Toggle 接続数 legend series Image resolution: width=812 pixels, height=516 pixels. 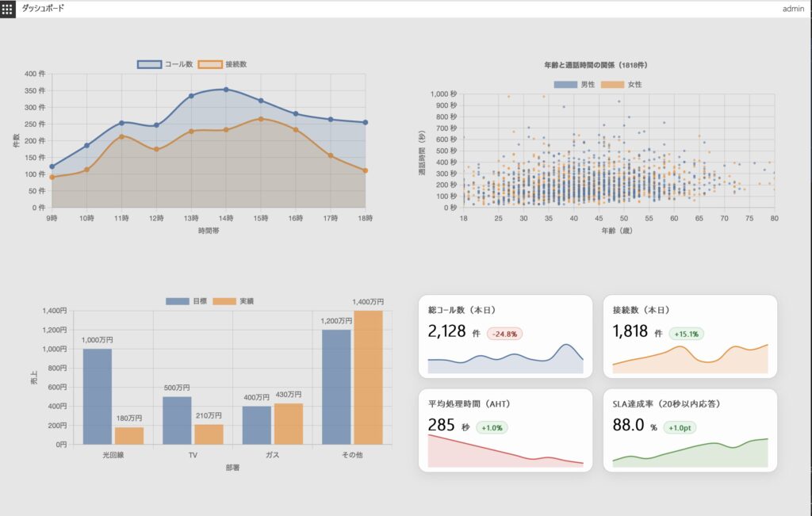(226, 64)
